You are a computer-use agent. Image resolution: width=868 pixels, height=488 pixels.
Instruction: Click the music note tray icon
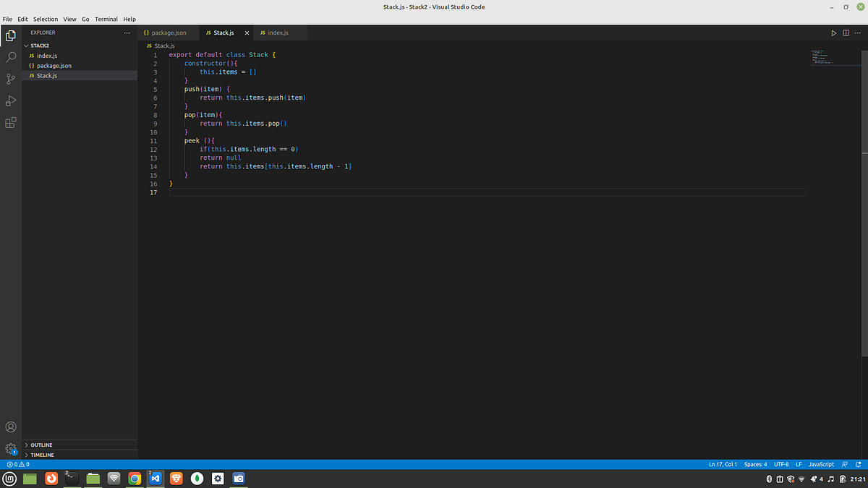tap(830, 479)
